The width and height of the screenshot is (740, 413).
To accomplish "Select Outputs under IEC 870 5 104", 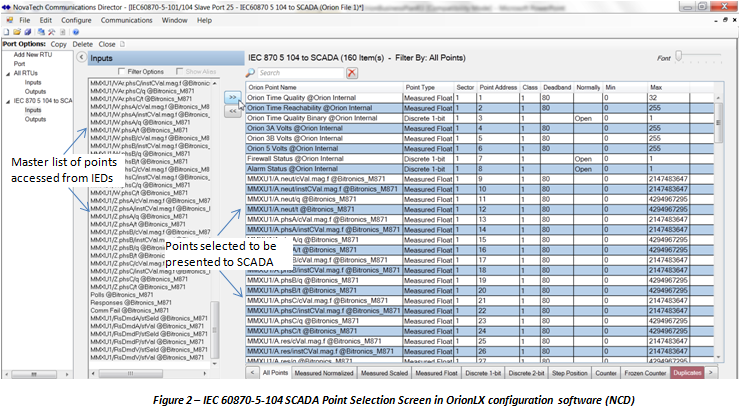I will 35,119.
